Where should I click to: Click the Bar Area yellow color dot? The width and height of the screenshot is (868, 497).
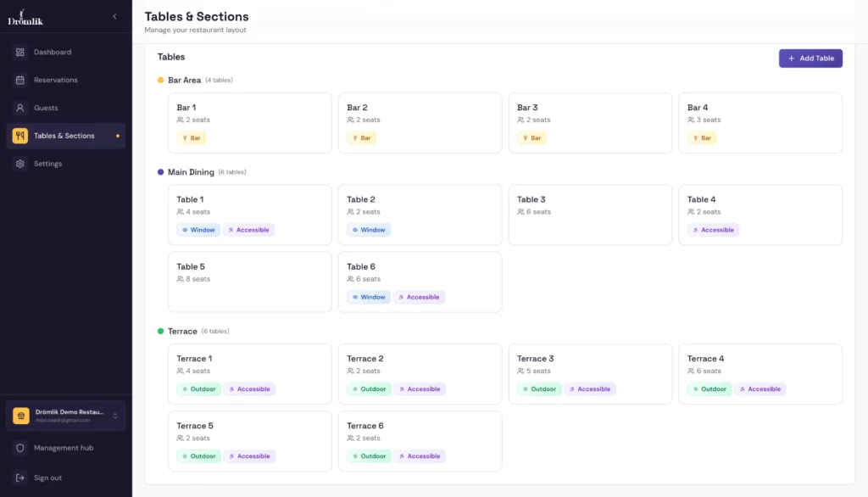click(x=160, y=81)
